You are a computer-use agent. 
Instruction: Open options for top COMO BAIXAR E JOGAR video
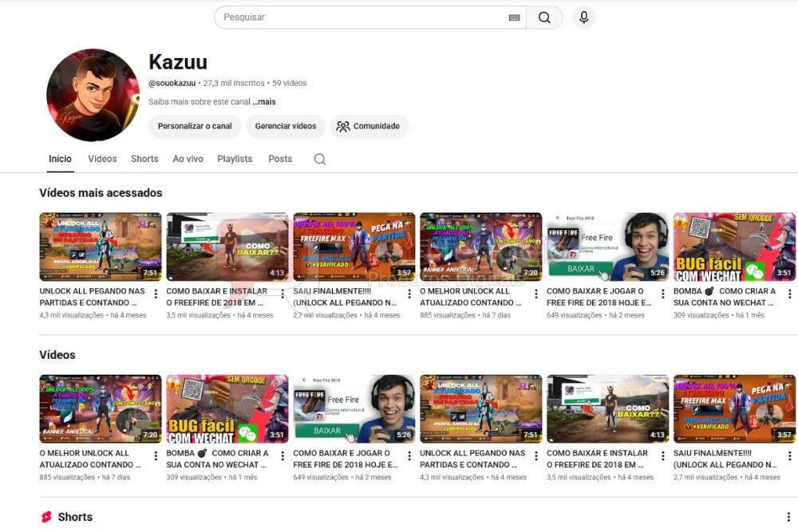pyautogui.click(x=662, y=294)
